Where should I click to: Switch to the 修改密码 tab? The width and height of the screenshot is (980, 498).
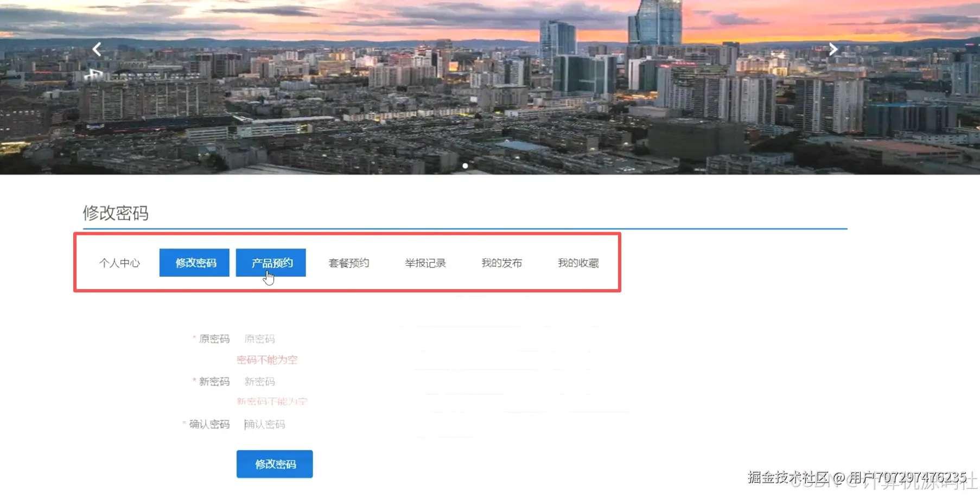pyautogui.click(x=194, y=263)
